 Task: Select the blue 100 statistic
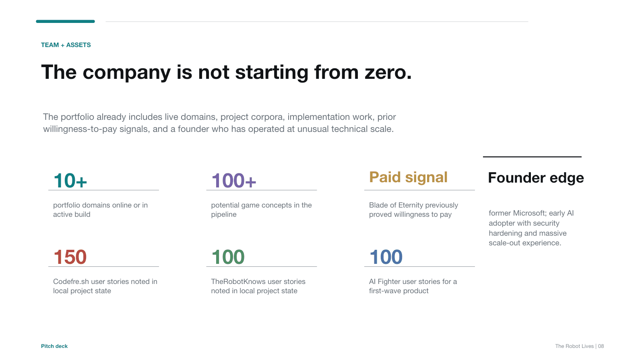pyautogui.click(x=386, y=257)
